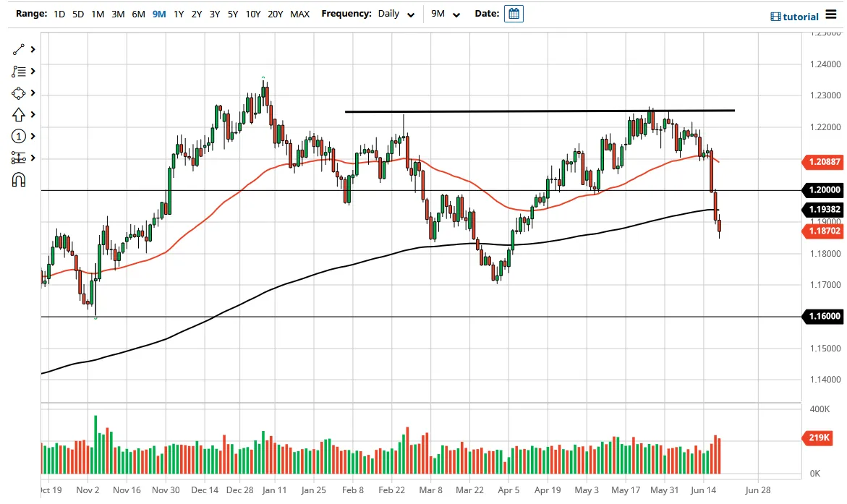Select the trend line drawing tool
Image resolution: width=847 pixels, height=504 pixels.
(18, 50)
